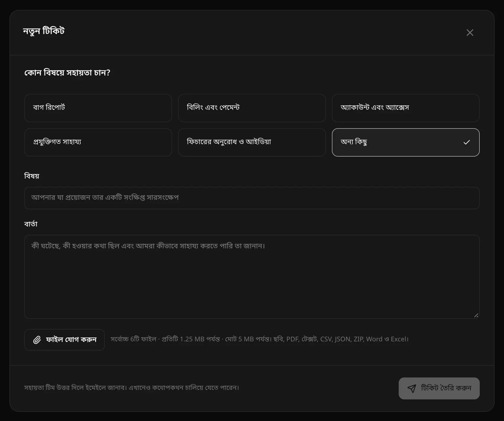The height and width of the screenshot is (421, 504).
Task: Click the checkmark icon in অন্য কিছু
Action: coord(466,142)
